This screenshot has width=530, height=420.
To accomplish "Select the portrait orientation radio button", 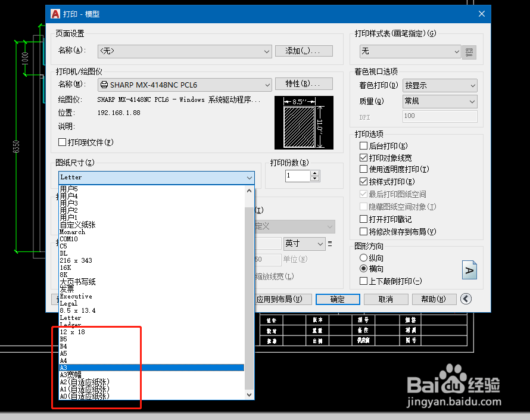I will coord(364,258).
